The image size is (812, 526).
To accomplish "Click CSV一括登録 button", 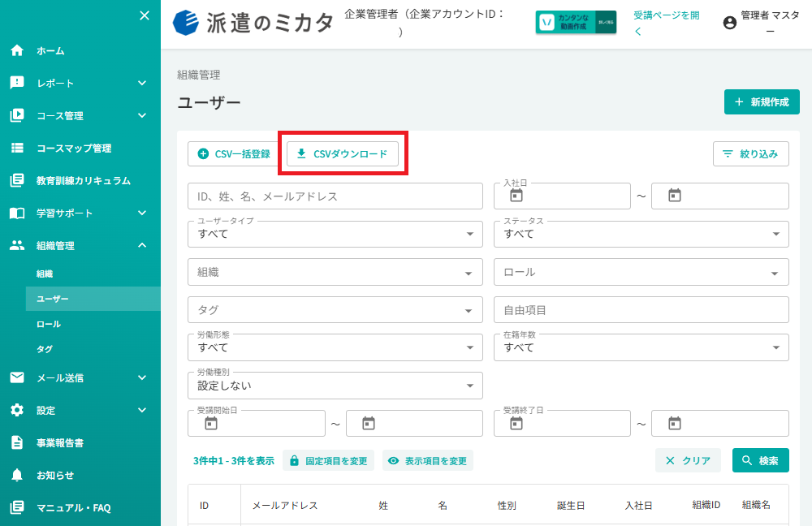I will point(235,153).
